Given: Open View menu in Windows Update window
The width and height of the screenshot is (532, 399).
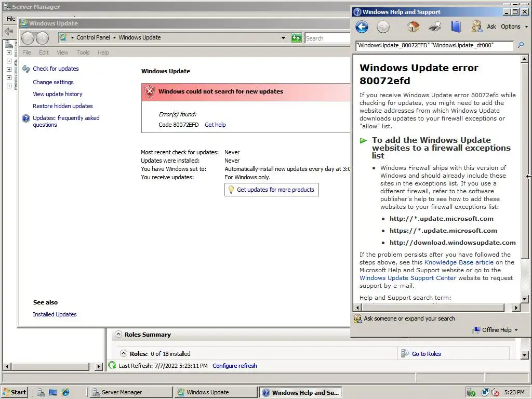Looking at the screenshot, I should pos(62,52).
